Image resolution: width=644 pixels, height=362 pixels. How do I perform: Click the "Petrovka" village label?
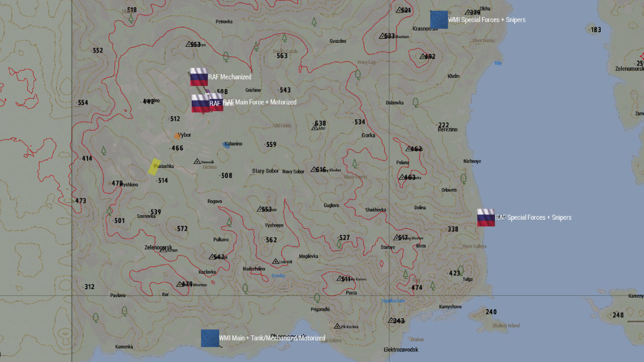click(224, 22)
